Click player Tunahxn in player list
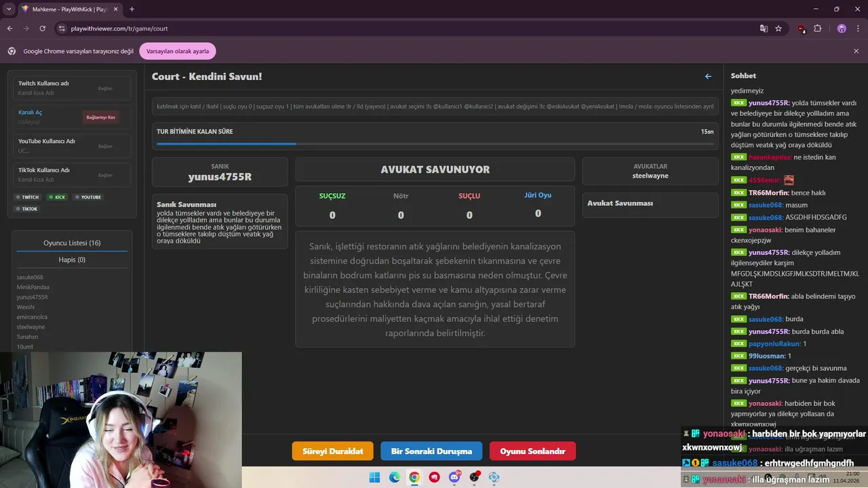The width and height of the screenshot is (868, 488). click(x=28, y=337)
